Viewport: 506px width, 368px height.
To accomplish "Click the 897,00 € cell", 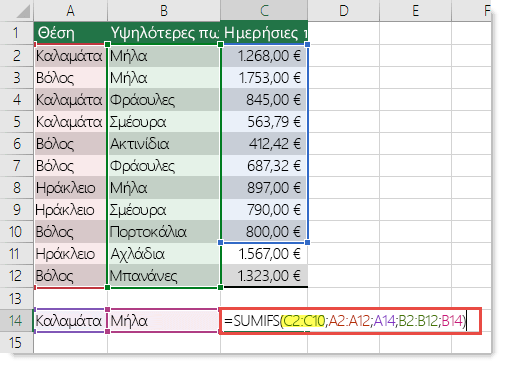I will pos(264,188).
